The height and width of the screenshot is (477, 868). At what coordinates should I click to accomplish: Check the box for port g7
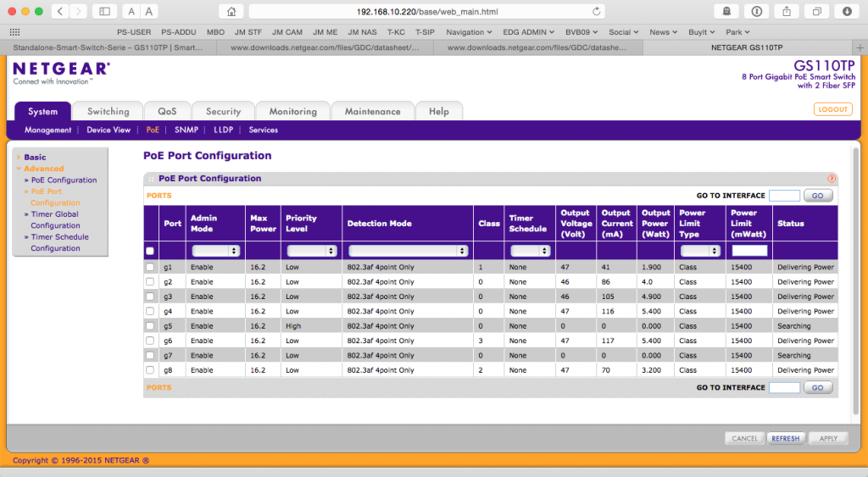click(150, 355)
